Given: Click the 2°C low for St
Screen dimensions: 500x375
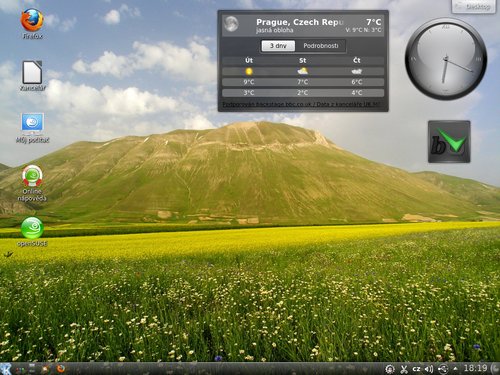Looking at the screenshot, I should (x=302, y=93).
